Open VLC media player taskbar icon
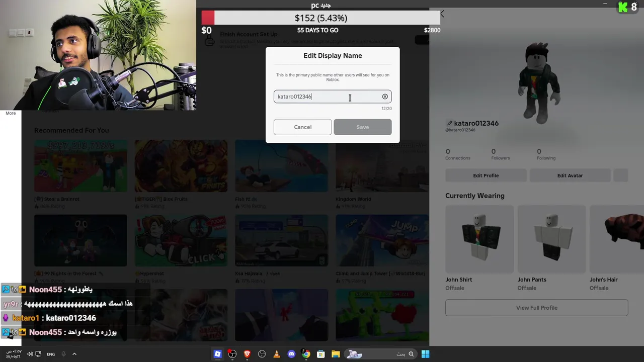 pyautogui.click(x=276, y=354)
